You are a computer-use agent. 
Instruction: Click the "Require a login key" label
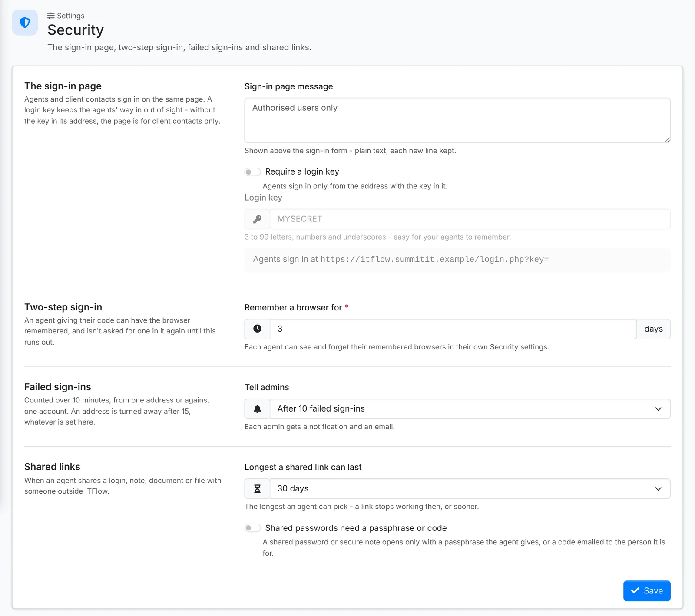302,172
